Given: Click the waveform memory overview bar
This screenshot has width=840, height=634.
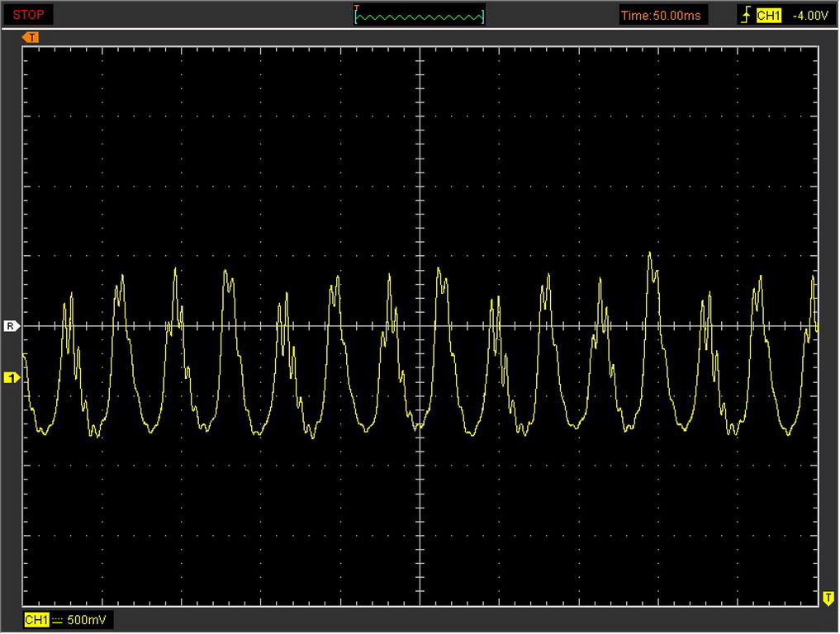Looking at the screenshot, I should (420, 16).
